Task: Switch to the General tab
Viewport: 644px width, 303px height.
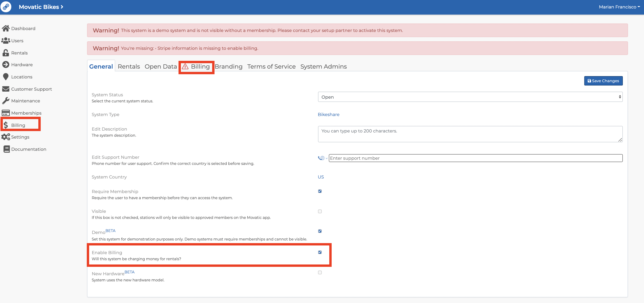Action: pyautogui.click(x=101, y=66)
